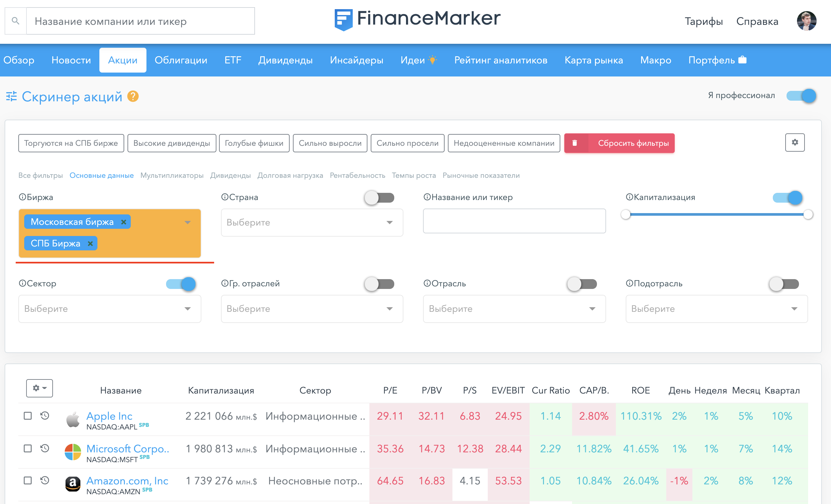Open the Сектор Выберите dropdown
The image size is (831, 504).
110,309
